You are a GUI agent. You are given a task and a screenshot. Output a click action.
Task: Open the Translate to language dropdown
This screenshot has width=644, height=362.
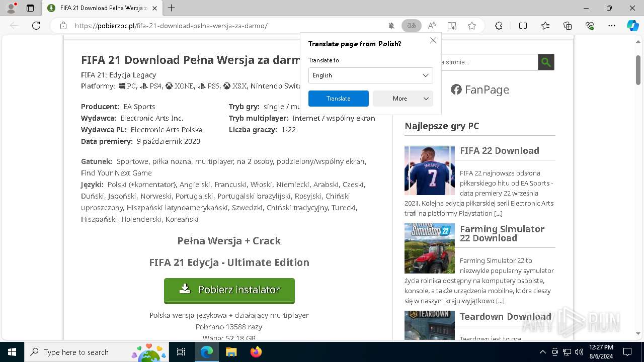tap(370, 75)
